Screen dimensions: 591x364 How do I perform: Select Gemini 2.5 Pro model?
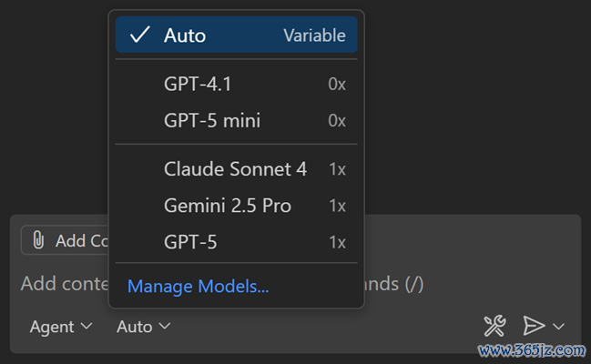tap(228, 206)
